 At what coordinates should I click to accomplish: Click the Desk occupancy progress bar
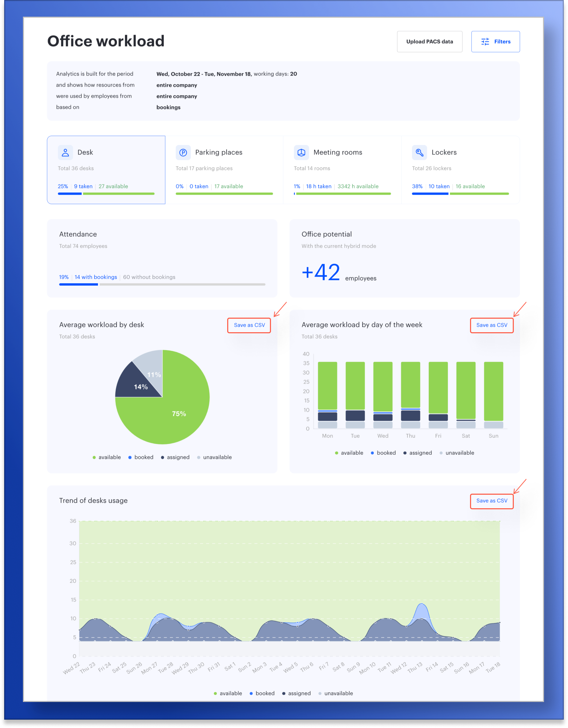(106, 193)
